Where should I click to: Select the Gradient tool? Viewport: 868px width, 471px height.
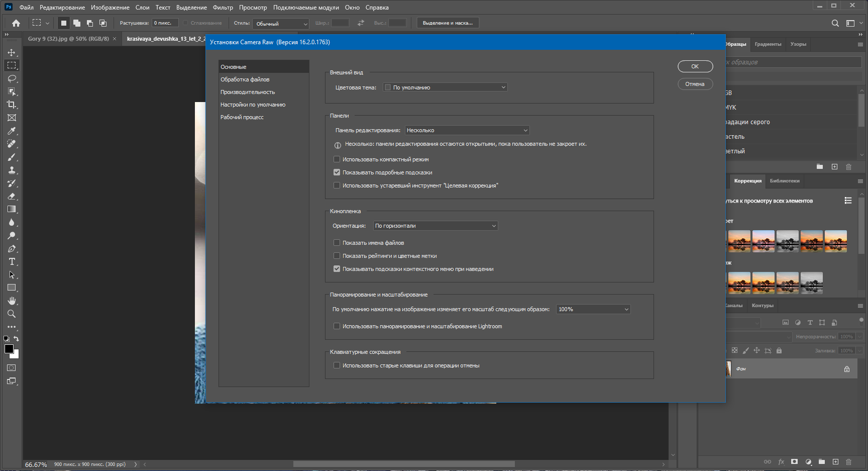(x=12, y=209)
